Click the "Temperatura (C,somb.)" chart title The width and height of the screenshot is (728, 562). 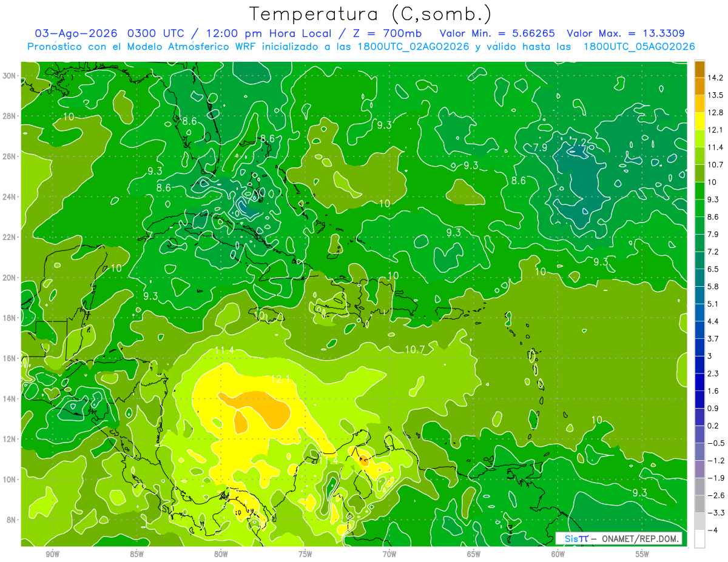tap(370, 14)
